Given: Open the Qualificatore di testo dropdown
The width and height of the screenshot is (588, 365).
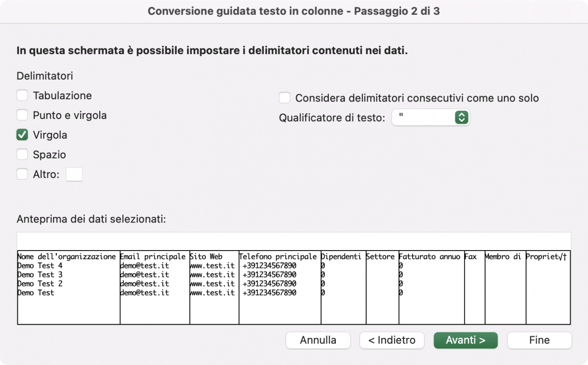Looking at the screenshot, I should coord(431,118).
